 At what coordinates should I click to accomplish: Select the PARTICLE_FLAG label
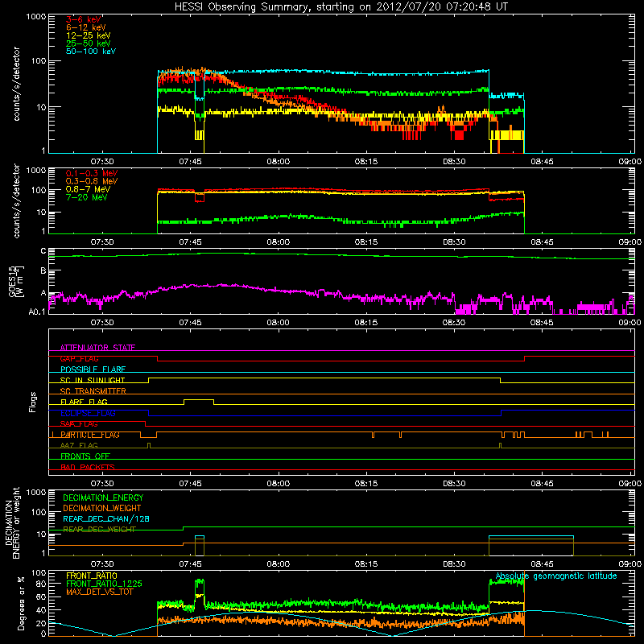pos(90,435)
